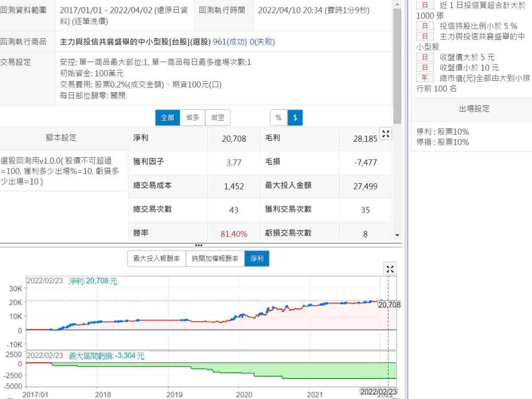Click the three-dot splitter handle above the chart
The image size is (532, 399).
199,245
